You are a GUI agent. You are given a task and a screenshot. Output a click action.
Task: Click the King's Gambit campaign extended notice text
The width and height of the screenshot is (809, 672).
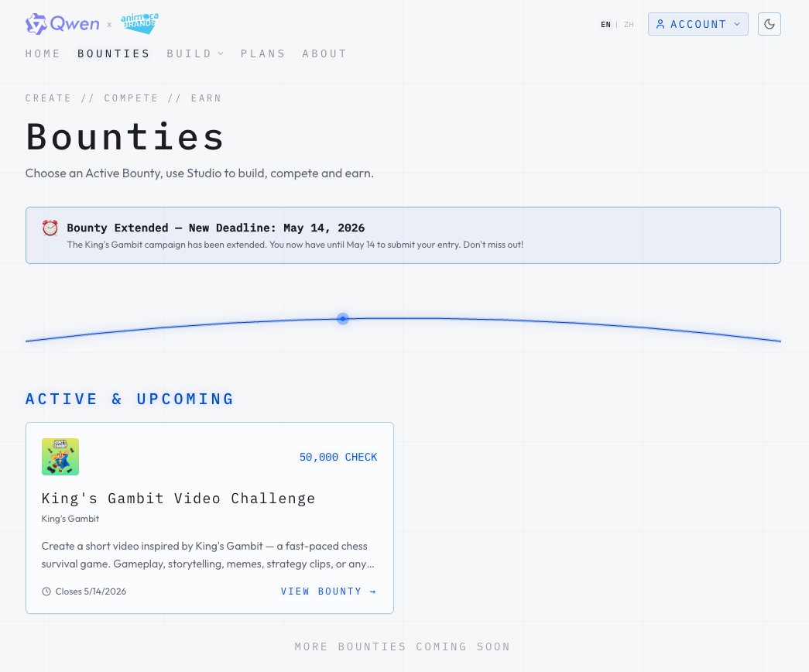pyautogui.click(x=295, y=245)
